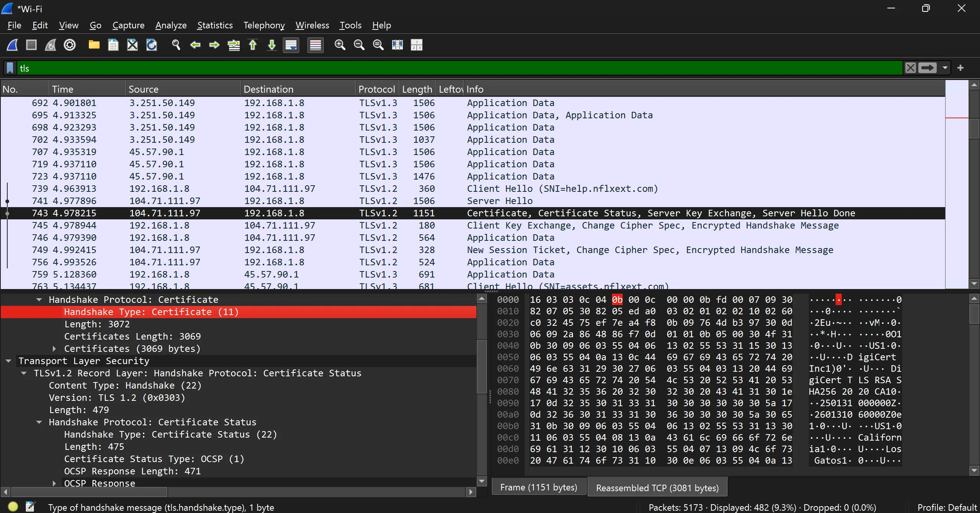Clear the tls display filter
Screen dimensions: 980x513
(910, 68)
